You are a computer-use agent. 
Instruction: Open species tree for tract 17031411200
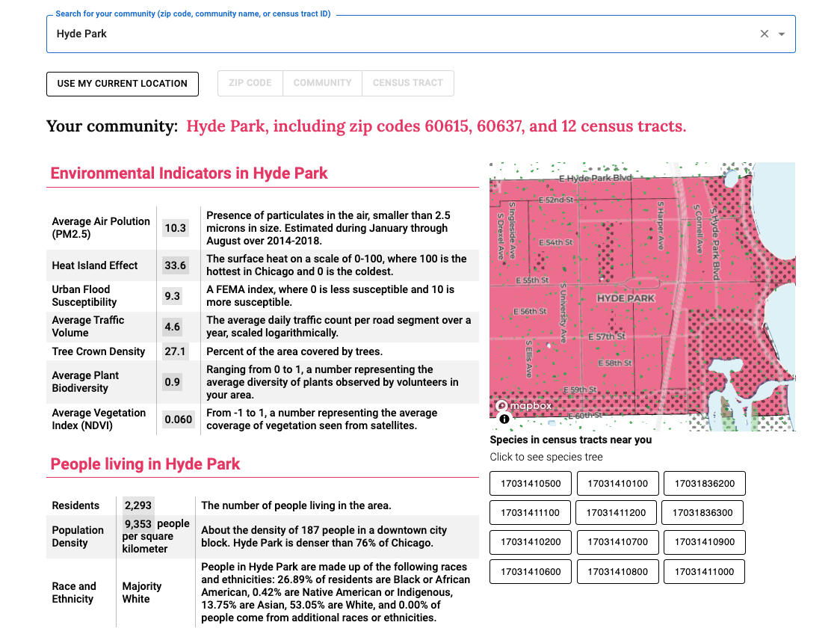tap(617, 513)
